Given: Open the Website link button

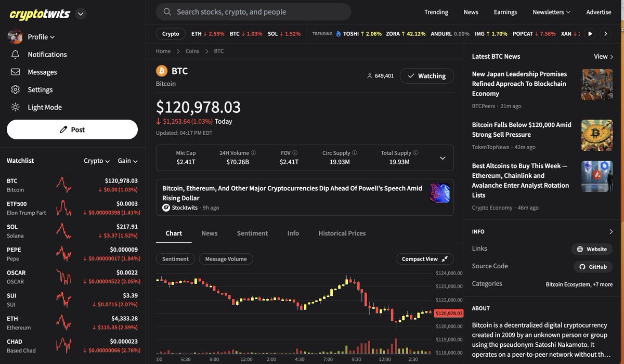Looking at the screenshot, I should [x=592, y=249].
